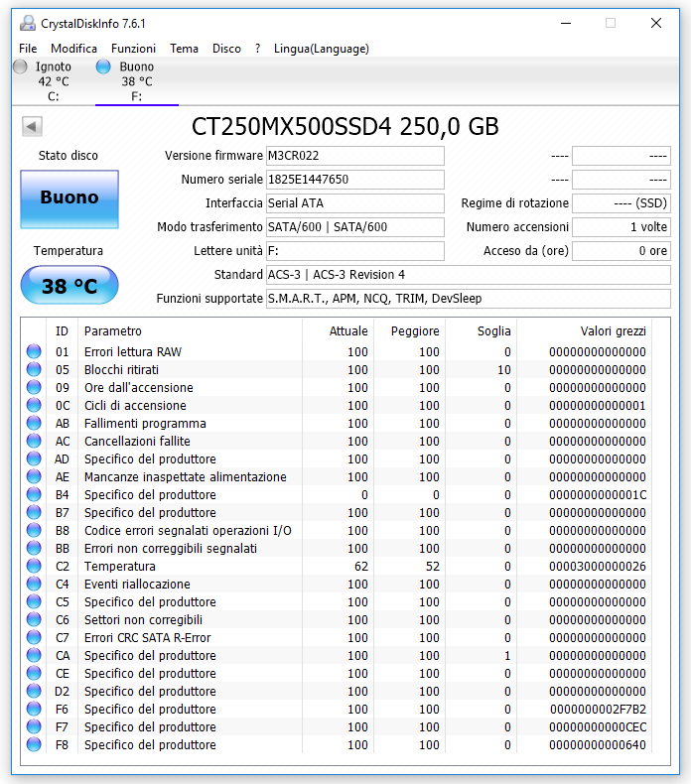Open the Lingua(Language) menu

click(322, 49)
